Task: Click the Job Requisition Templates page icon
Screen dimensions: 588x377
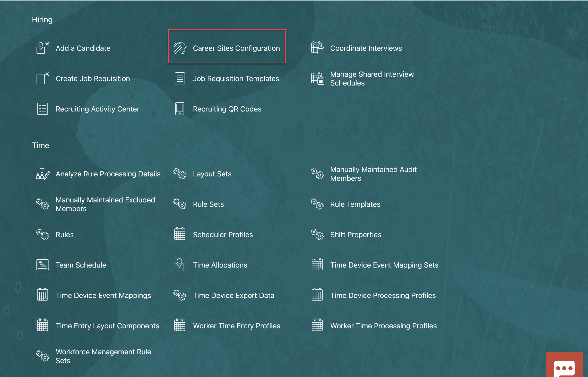Action: click(x=180, y=79)
